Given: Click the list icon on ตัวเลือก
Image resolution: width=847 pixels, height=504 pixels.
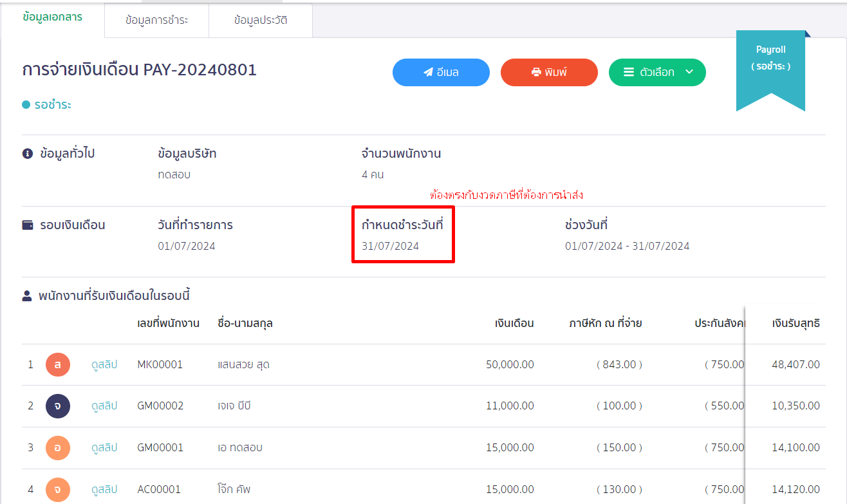Looking at the screenshot, I should [x=629, y=72].
